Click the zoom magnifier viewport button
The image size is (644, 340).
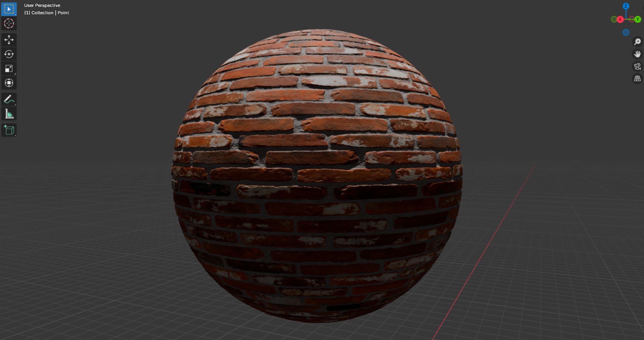pyautogui.click(x=637, y=42)
